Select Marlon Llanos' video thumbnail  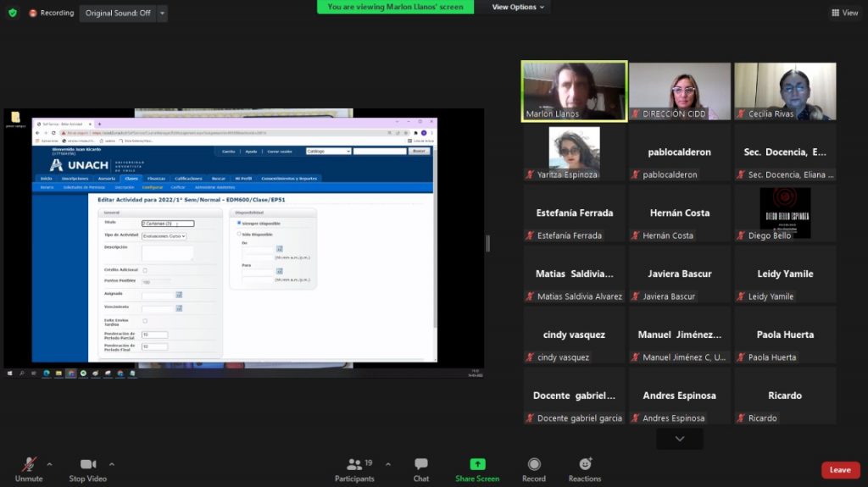pyautogui.click(x=574, y=91)
